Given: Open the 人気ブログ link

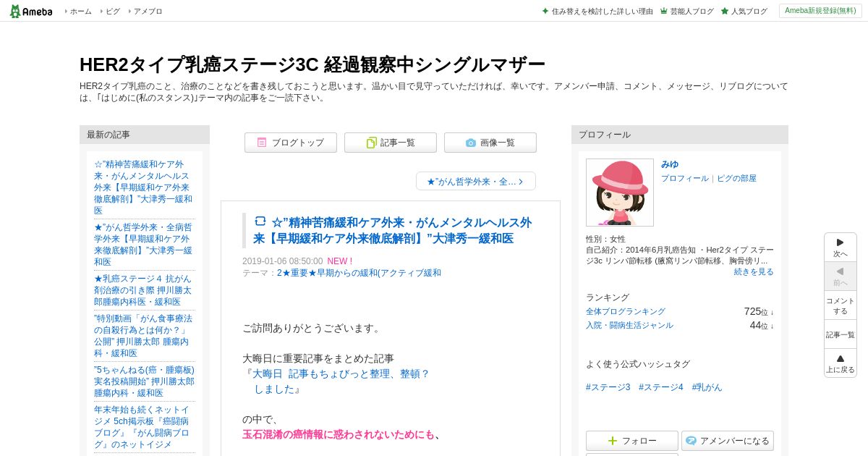Looking at the screenshot, I should [x=749, y=11].
